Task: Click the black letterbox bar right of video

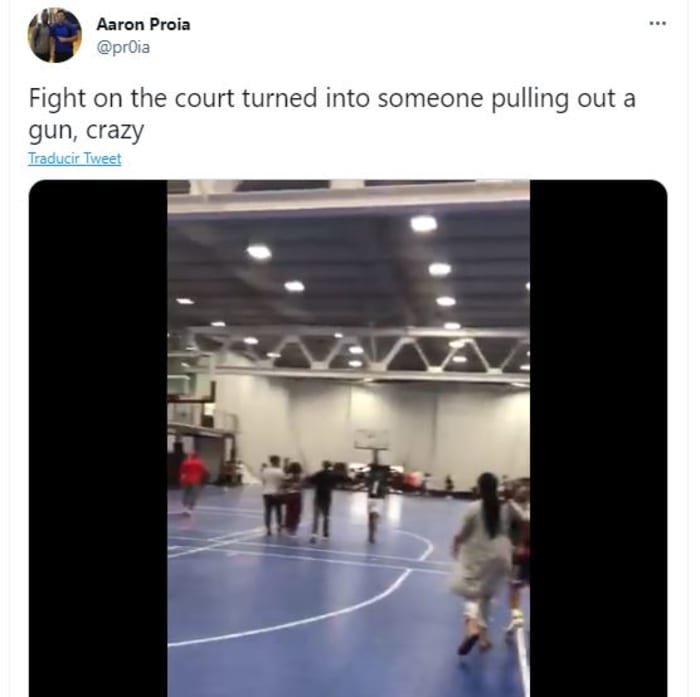Action: 599,438
